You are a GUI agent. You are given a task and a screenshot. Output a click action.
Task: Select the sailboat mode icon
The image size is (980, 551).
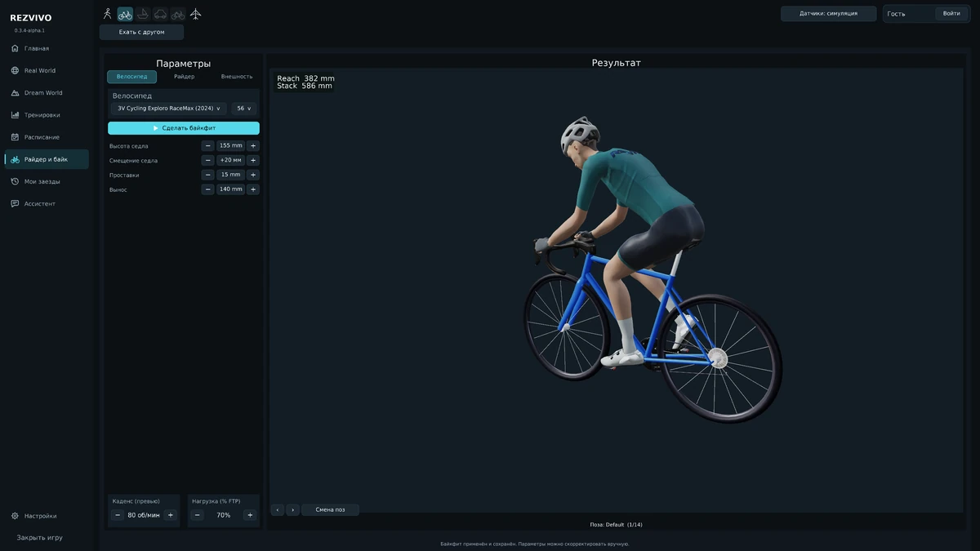[143, 14]
